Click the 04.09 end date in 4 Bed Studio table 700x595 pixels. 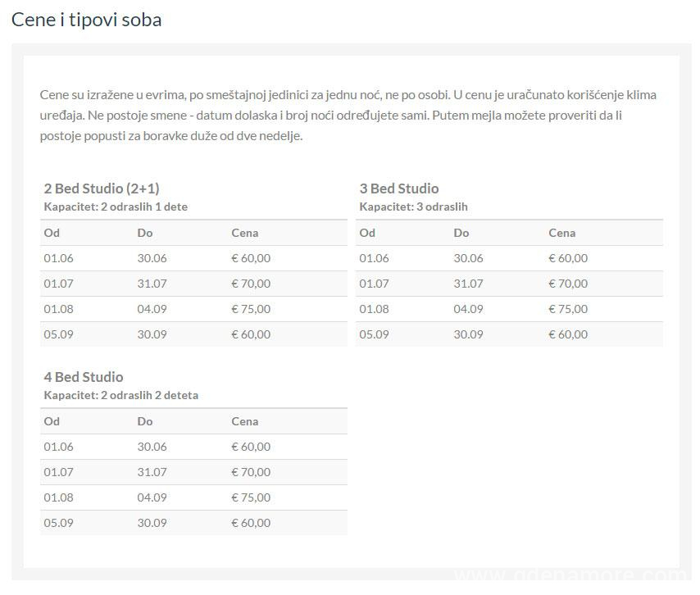[152, 497]
